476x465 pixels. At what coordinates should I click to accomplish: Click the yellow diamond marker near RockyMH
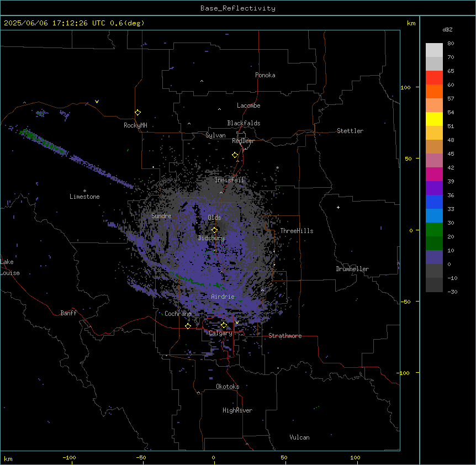coord(137,113)
